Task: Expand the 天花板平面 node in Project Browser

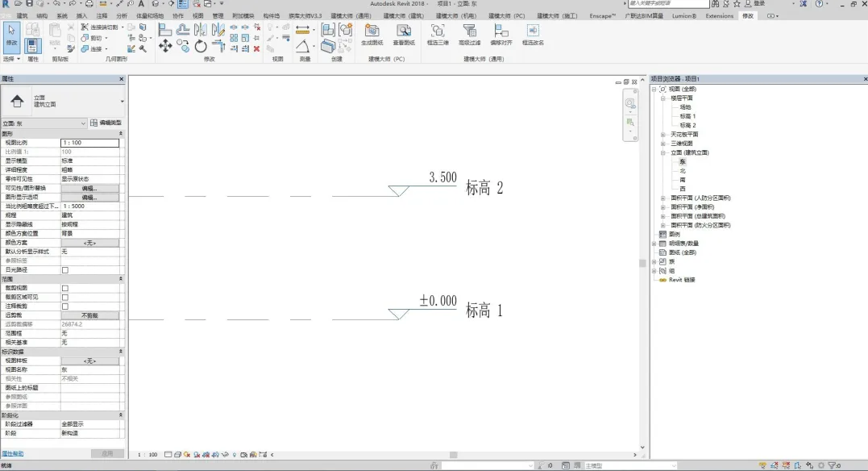Action: tap(662, 135)
